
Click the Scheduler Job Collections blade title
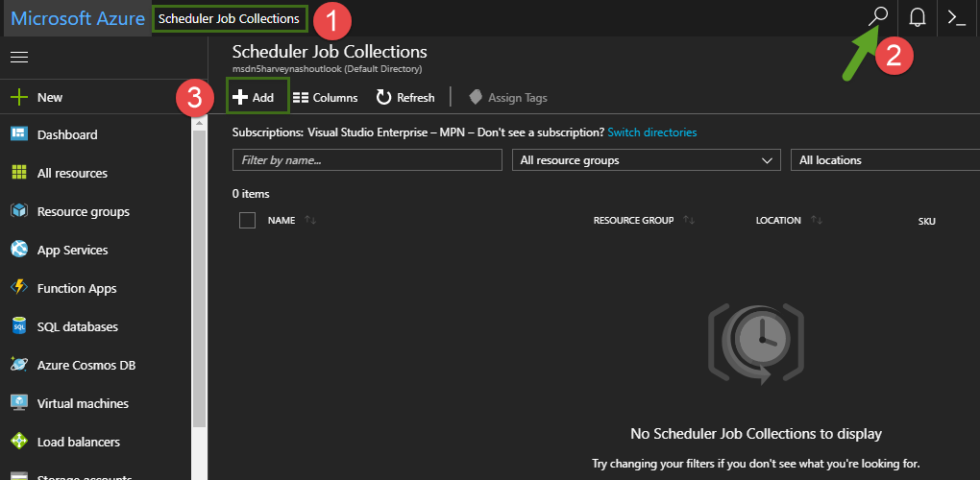point(330,52)
